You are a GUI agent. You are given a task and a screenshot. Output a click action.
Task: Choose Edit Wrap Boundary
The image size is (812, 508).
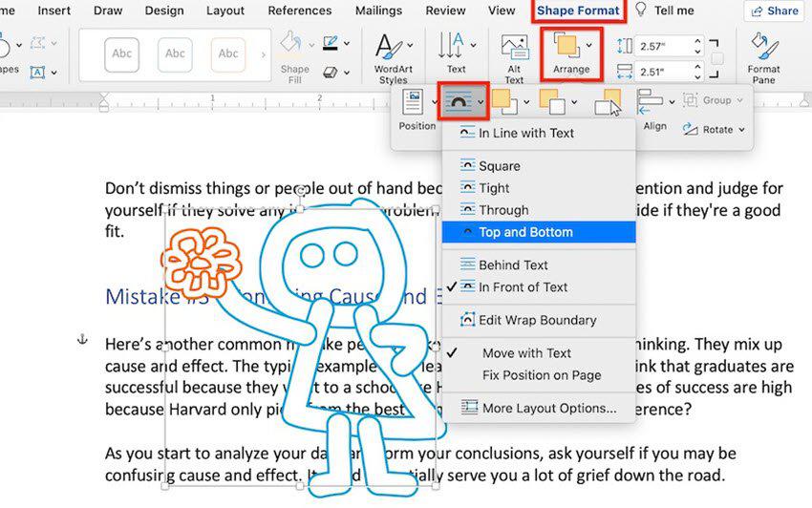click(539, 320)
